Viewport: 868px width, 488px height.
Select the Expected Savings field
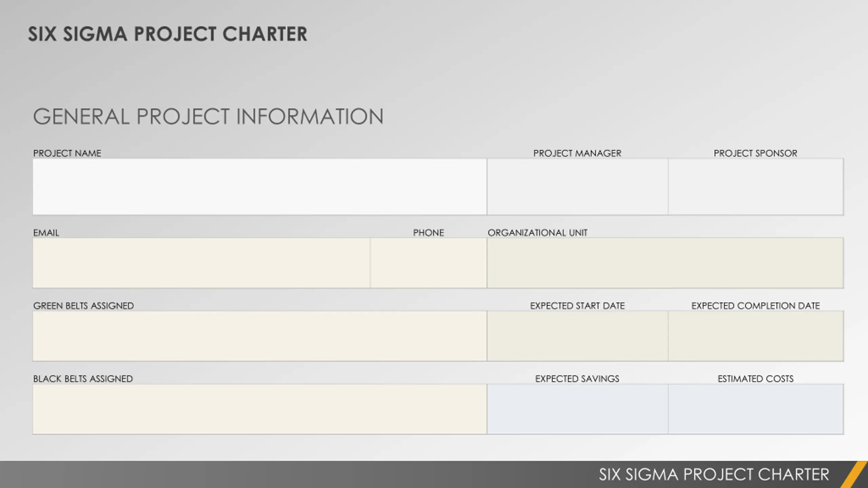pos(577,409)
